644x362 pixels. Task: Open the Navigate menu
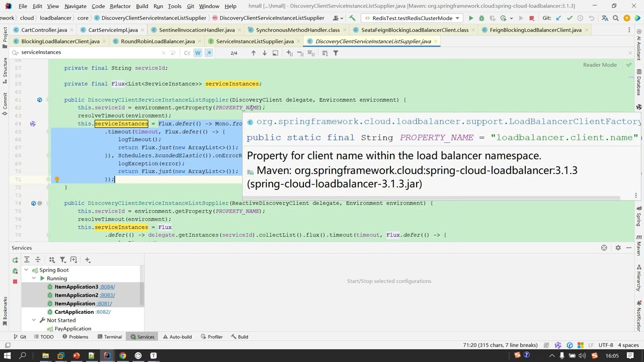75,6
